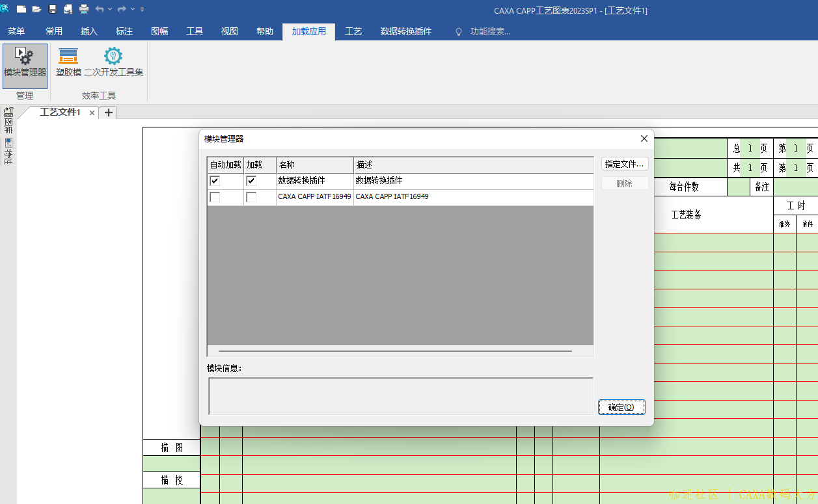Launch the 二次开发工具集 tool
818x504 pixels.
click(113, 63)
